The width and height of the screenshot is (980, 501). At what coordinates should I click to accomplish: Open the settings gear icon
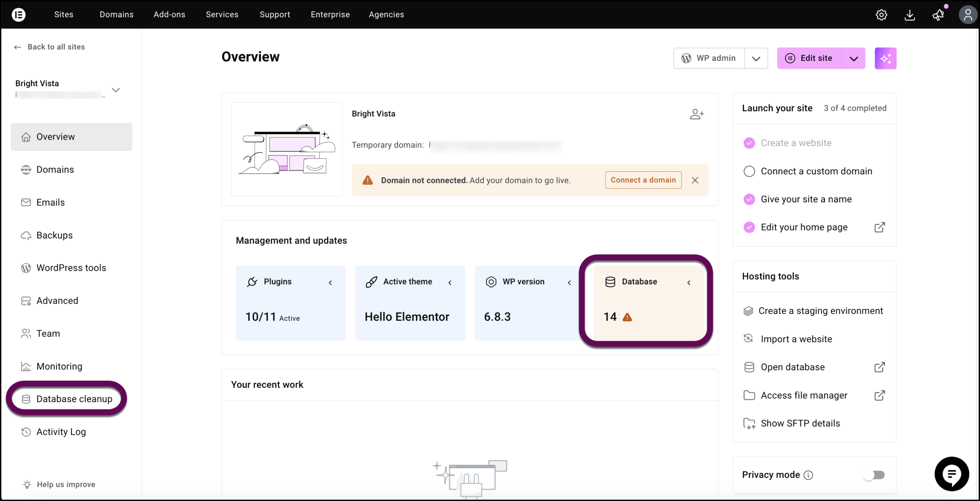click(x=881, y=15)
